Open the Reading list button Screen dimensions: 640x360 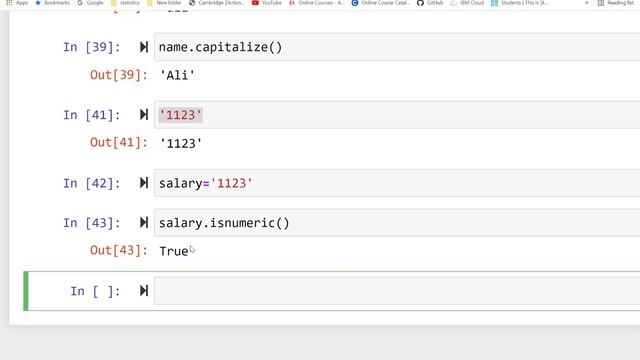(616, 3)
